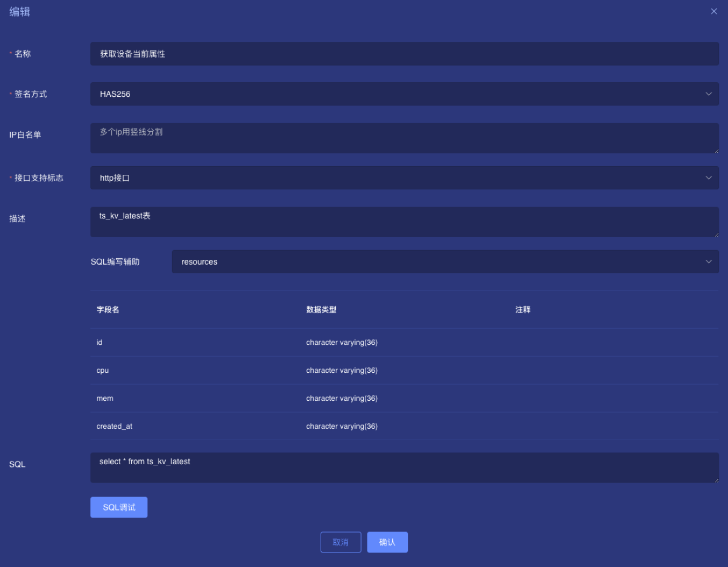The image size is (728, 567).
Task: Click the IP白名单 text area
Action: pos(404,138)
